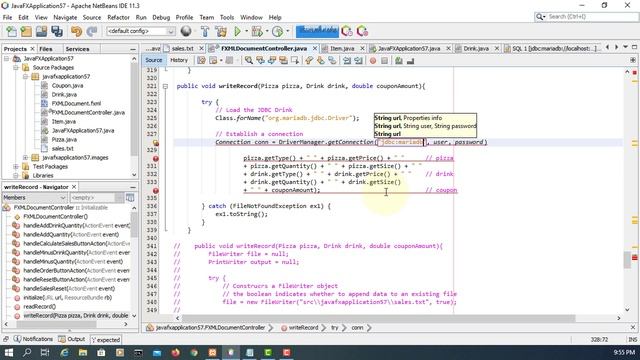Click the New Project toolbar icon
Viewport: 640px width, 360px height.
tap(26, 31)
